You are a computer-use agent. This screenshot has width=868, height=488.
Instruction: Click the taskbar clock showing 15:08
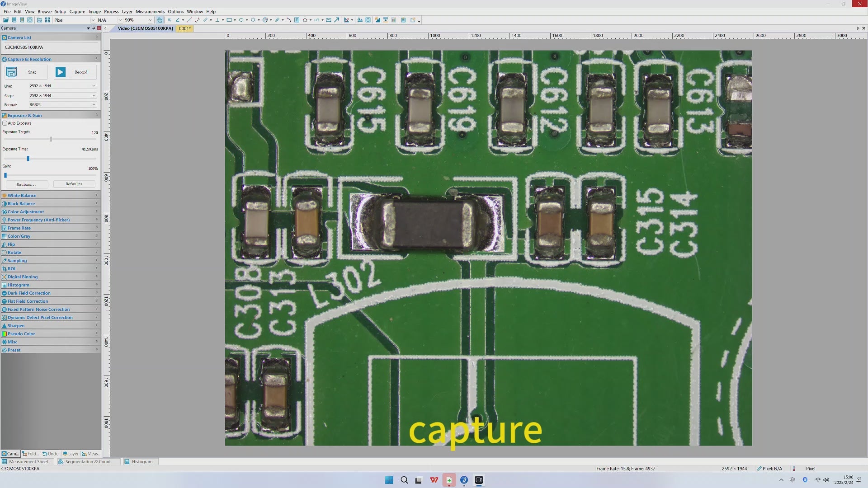pos(844,480)
